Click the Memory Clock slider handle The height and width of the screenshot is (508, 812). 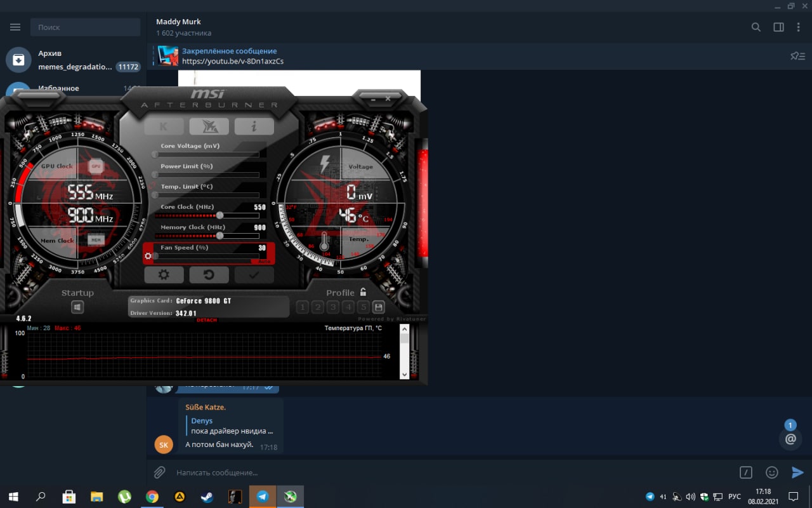[x=219, y=236]
